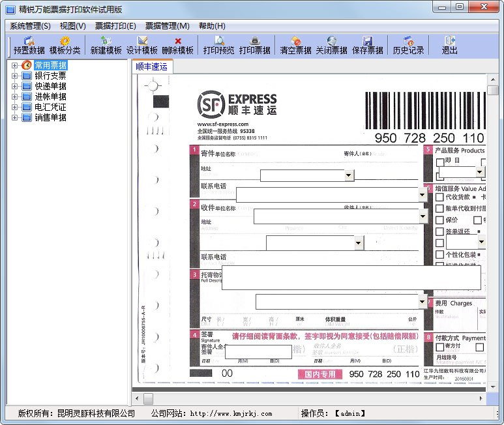The height and width of the screenshot is (425, 504).
Task: Tick the checkbox right of 寄方付
Action: click(x=480, y=347)
